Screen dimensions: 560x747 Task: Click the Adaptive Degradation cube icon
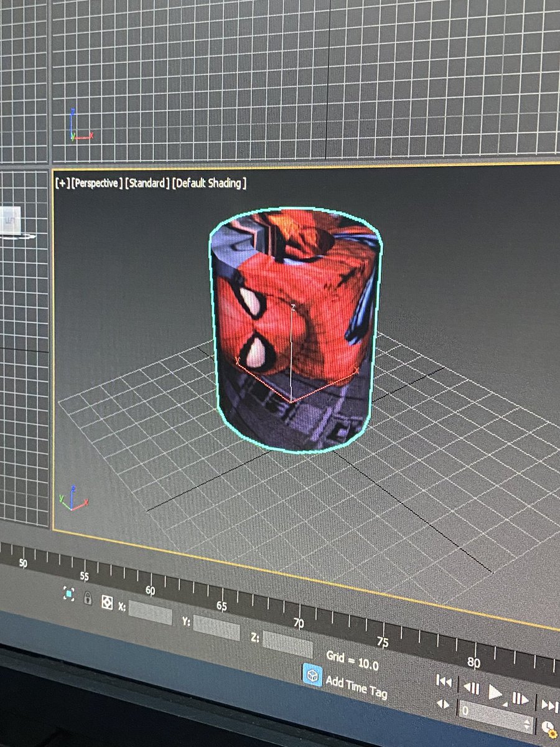tap(312, 675)
